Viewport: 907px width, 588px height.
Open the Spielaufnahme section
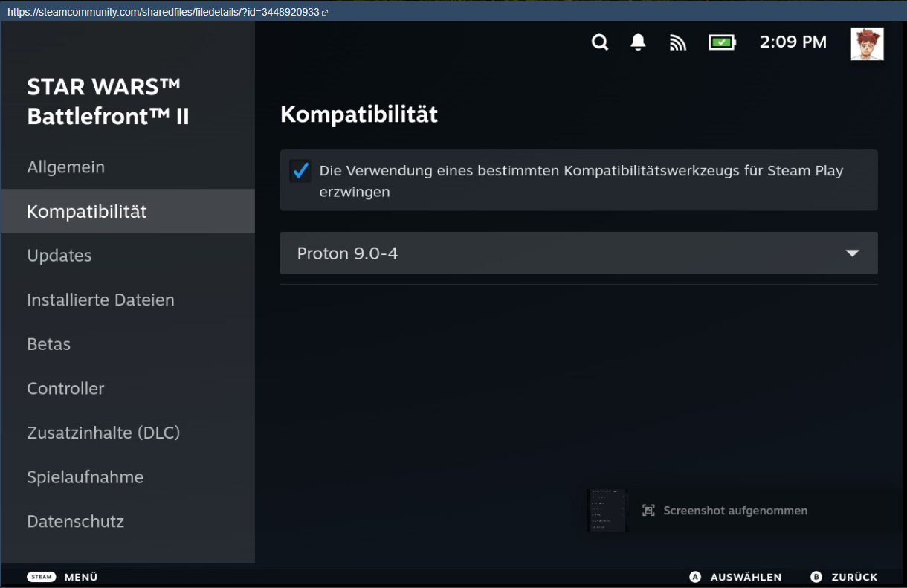[85, 477]
